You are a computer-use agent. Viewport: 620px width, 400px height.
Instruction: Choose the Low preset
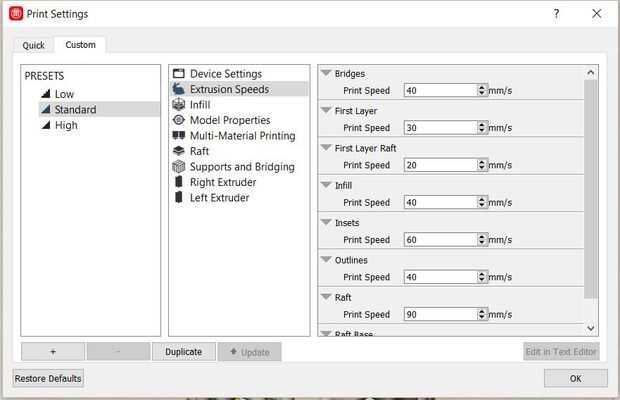[x=64, y=94]
